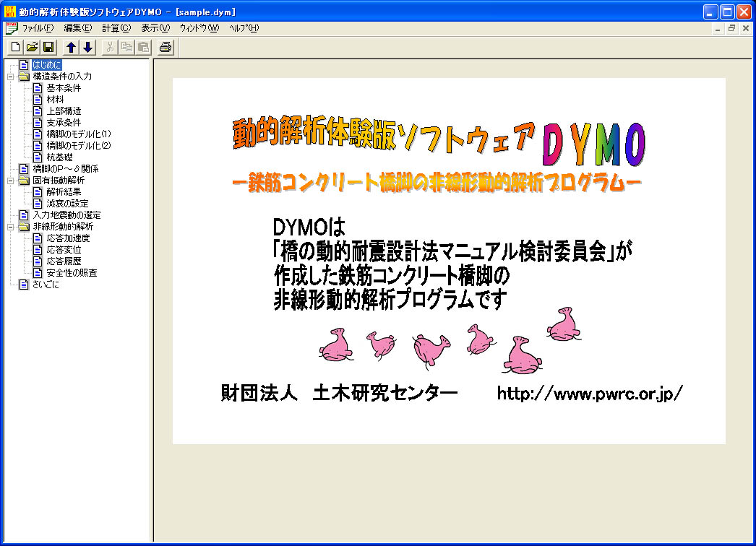Select 応答変位 in the tree
This screenshot has height=546, width=756.
(64, 250)
